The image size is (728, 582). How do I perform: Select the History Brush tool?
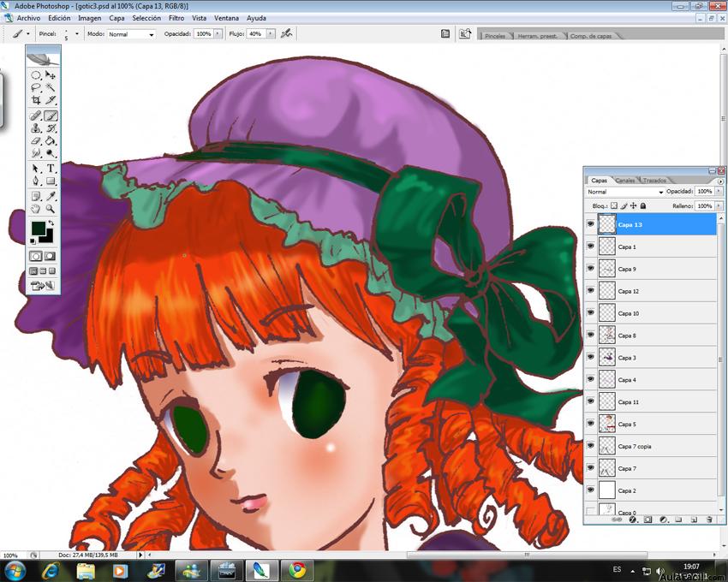(51, 128)
